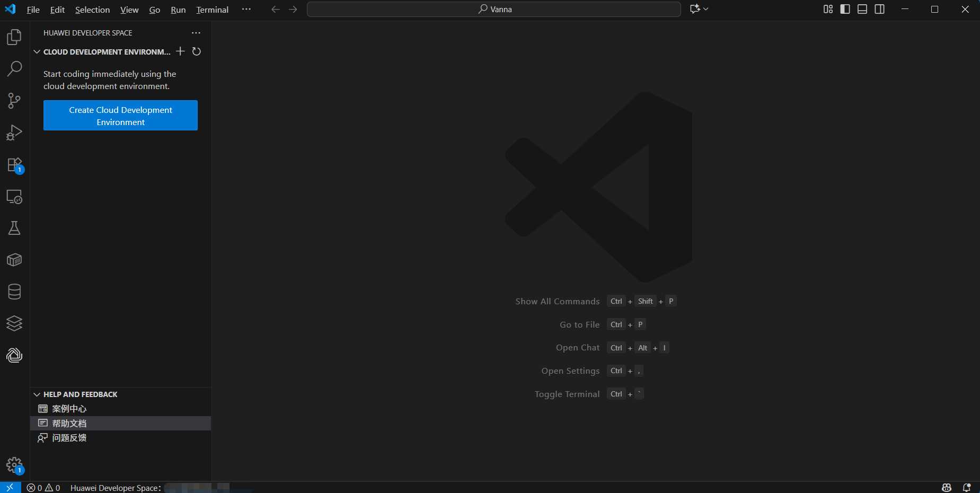Open the Terminal menu
Viewport: 980px width, 493px height.
point(212,10)
